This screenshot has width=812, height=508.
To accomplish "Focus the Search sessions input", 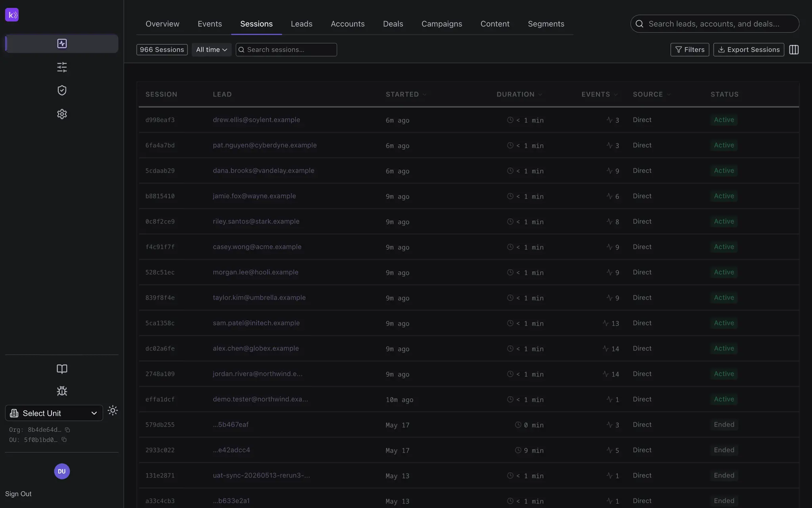I will pyautogui.click(x=286, y=50).
